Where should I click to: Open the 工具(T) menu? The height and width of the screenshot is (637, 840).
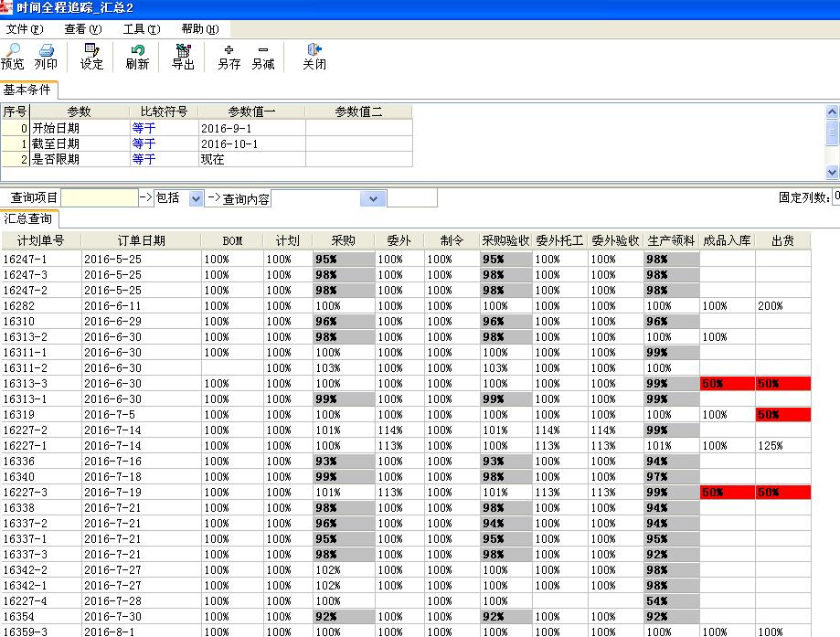click(x=141, y=29)
